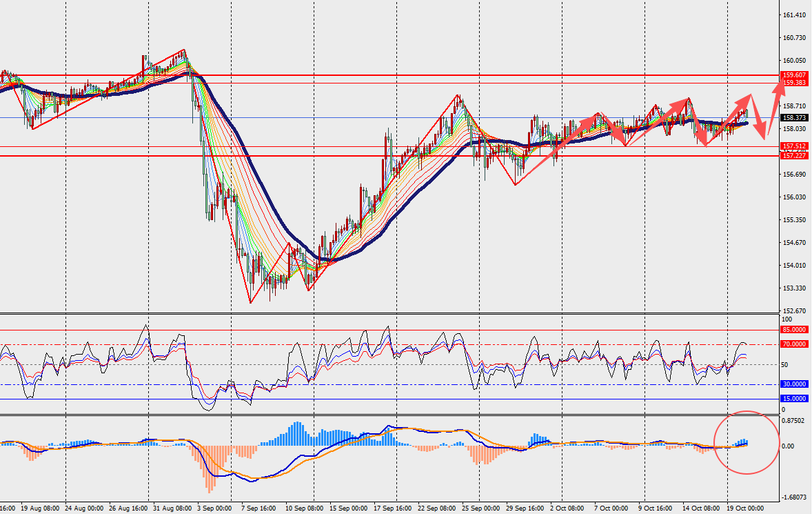Select the blue 30.0000 oscillator level tag

click(794, 384)
